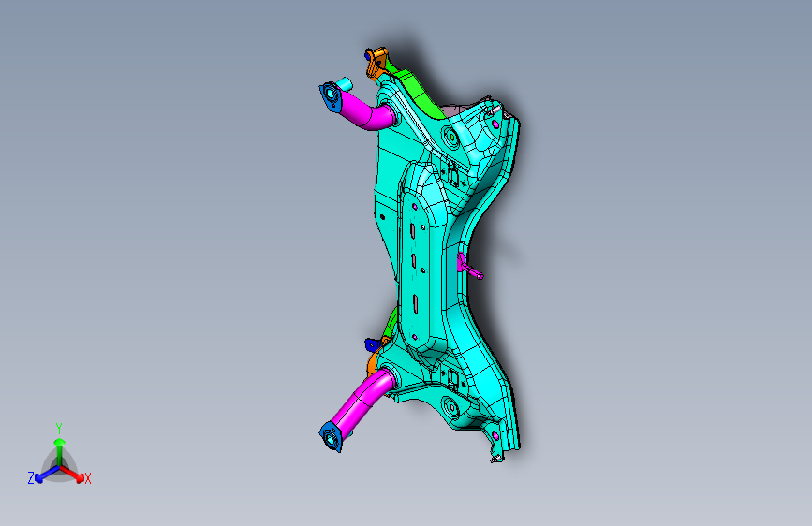
Task: Select the magenta pin bracket on the subframe's right edge
Action: pos(469,266)
